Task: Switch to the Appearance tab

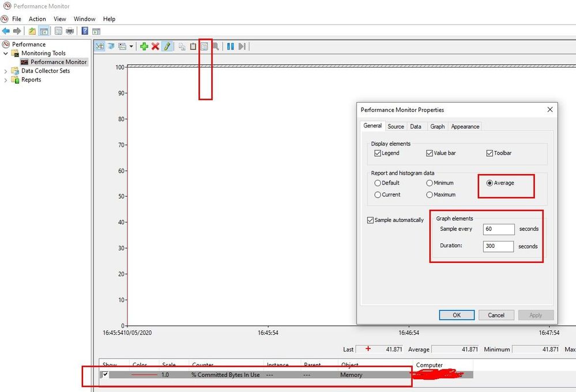Action: point(465,126)
